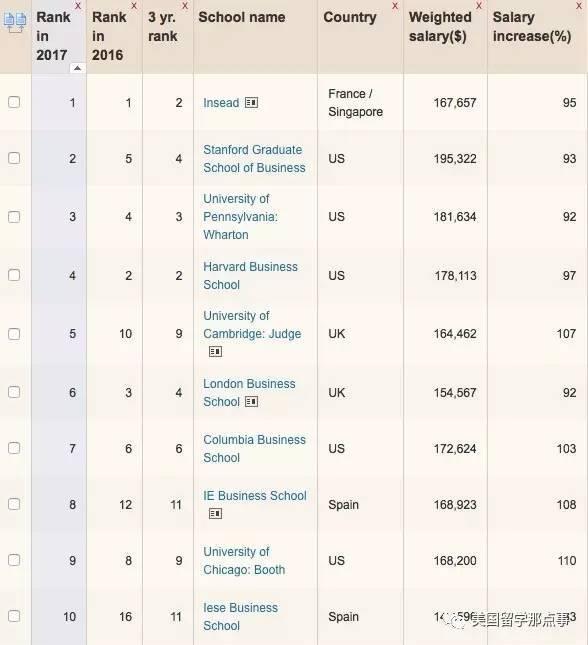Viewport: 588px width, 645px height.
Task: Check the box for Cambridge: Judge row
Action: pos(14,334)
